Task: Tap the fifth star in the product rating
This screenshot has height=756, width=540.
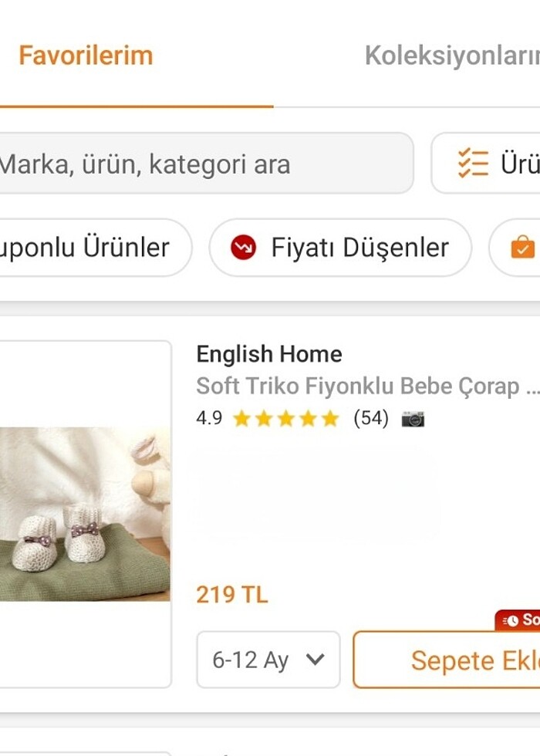Action: (x=330, y=419)
